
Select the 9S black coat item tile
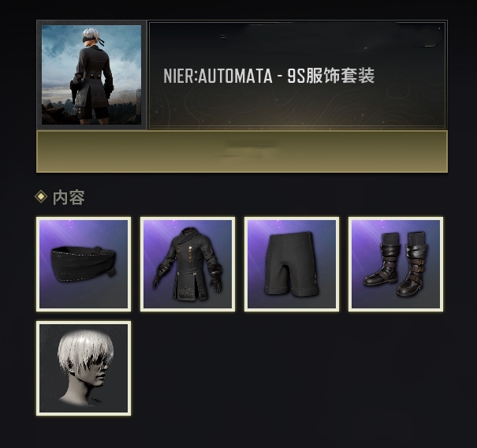tap(188, 264)
